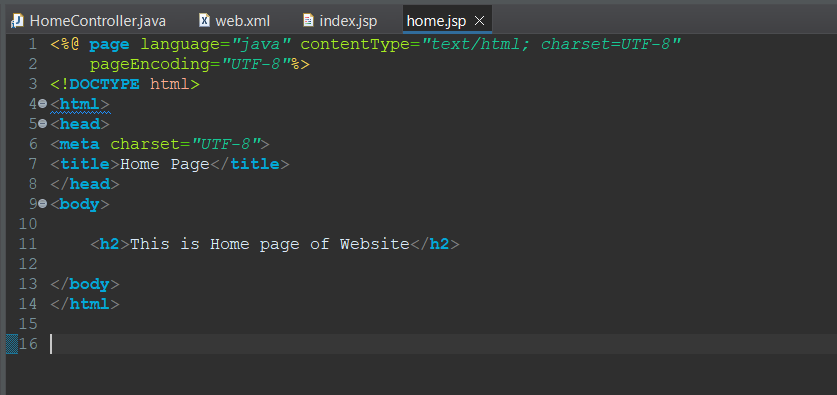Click the closing html tag on line 14
Viewport: 837px width, 395px height.
click(x=85, y=304)
